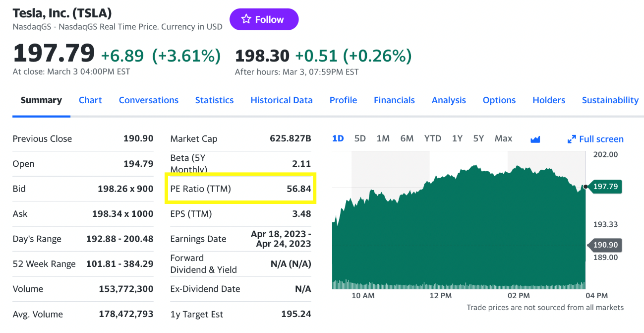Click the Full screen link
The width and height of the screenshot is (644, 333).
click(601, 139)
